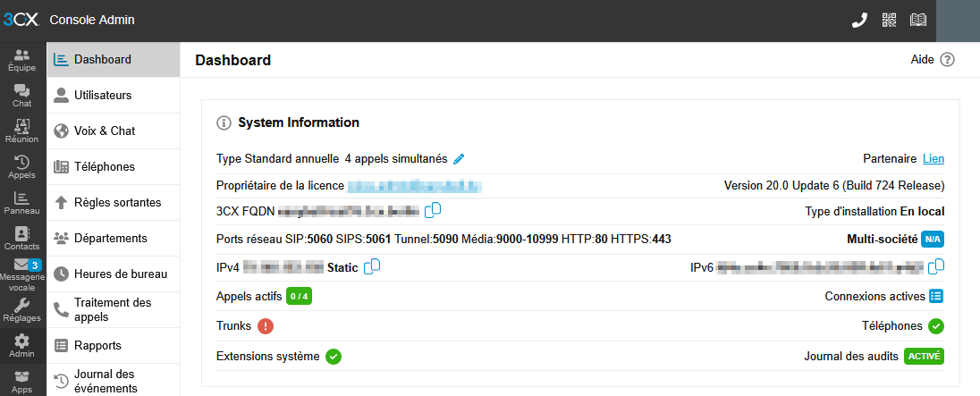Open Messagerie vocale in left rail

point(22,274)
